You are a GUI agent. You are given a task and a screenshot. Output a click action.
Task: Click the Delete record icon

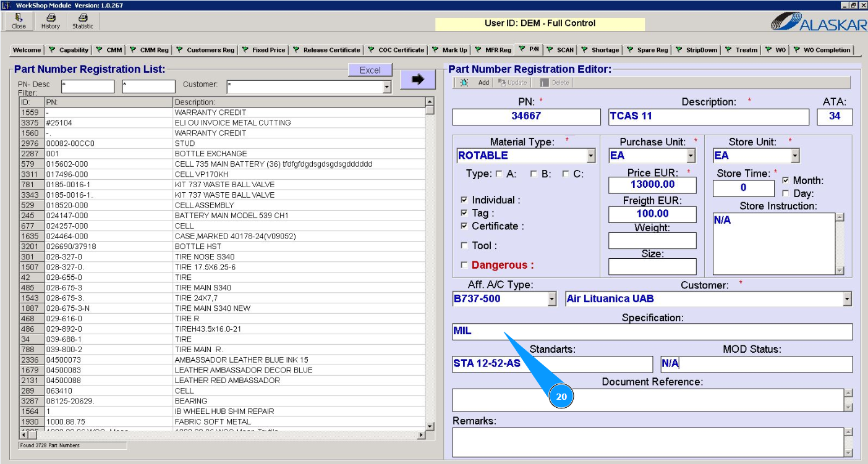[544, 83]
